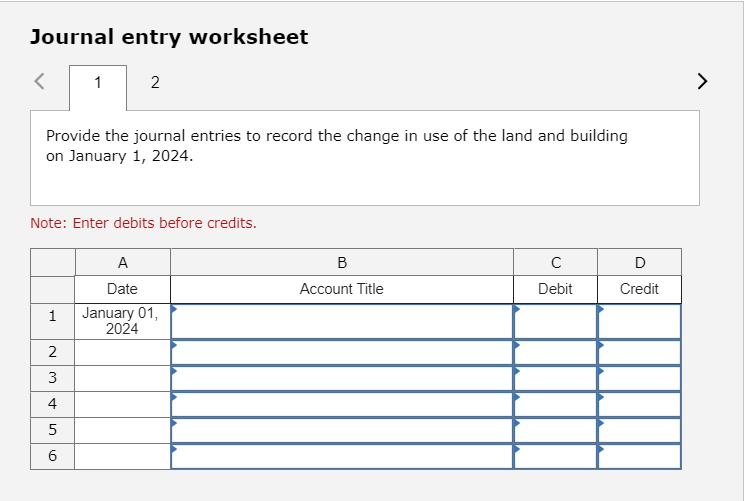Select row number 5 header

pos(52,430)
